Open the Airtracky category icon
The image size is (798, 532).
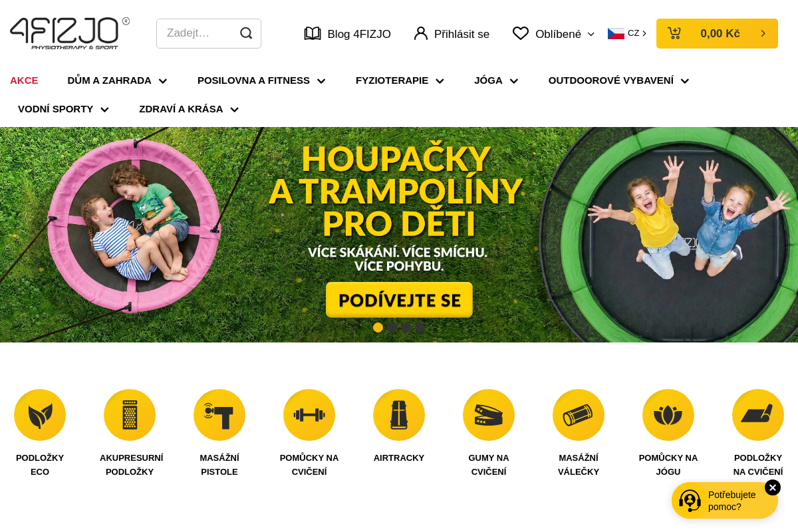(x=399, y=415)
